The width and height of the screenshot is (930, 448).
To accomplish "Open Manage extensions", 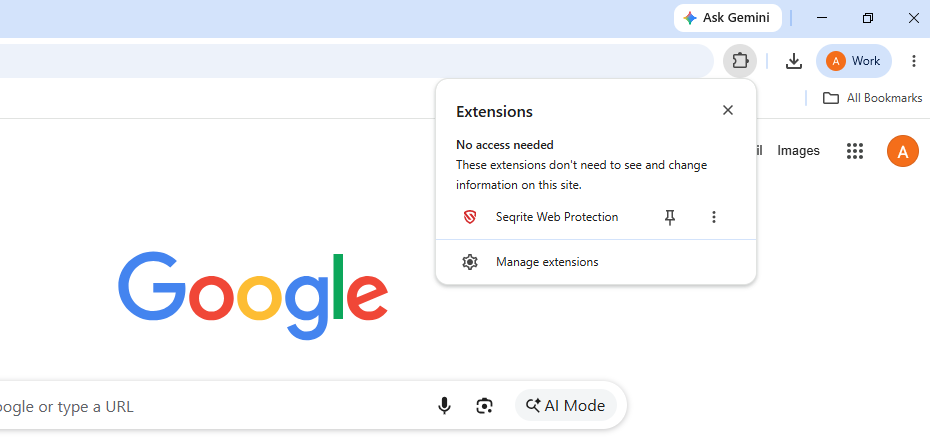I will [595, 262].
